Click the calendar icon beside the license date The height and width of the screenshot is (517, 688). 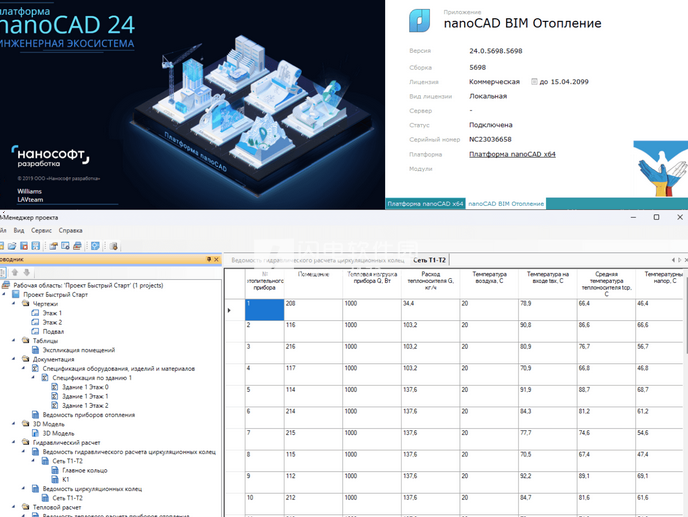tap(534, 82)
